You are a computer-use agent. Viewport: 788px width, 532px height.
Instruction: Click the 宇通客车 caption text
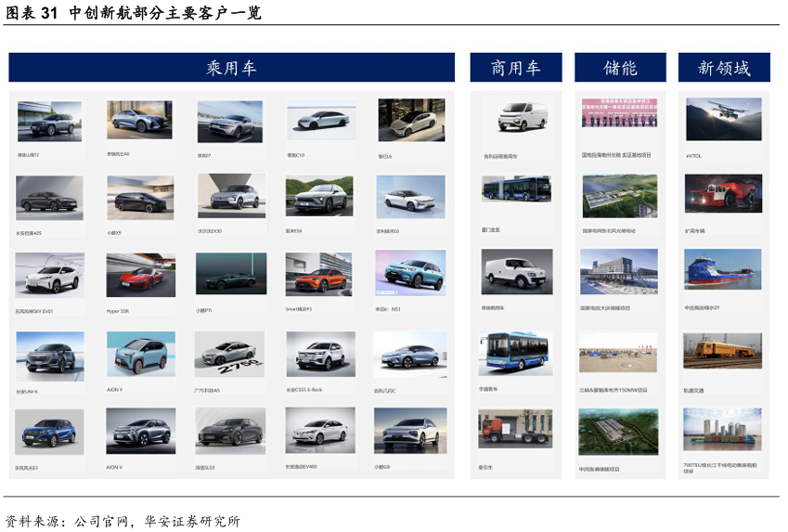click(x=488, y=389)
